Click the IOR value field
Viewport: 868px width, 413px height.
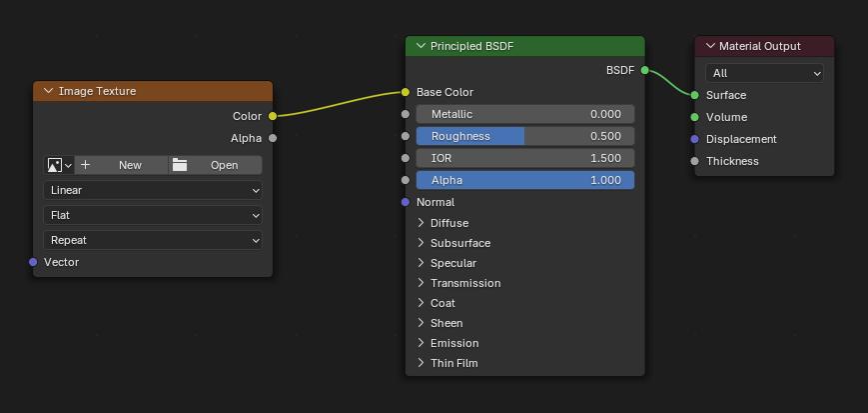524,158
